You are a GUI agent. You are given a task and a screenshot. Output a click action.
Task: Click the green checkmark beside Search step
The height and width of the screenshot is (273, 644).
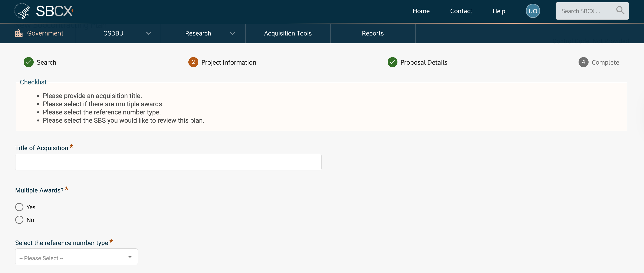click(x=28, y=62)
